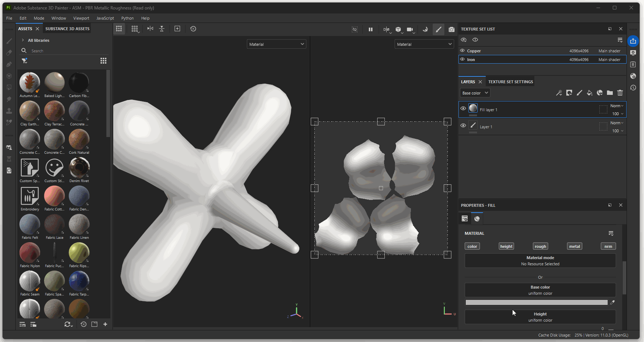Viewport: 644px width, 342px height.
Task: Hide the Copper texture set
Action: tap(462, 51)
